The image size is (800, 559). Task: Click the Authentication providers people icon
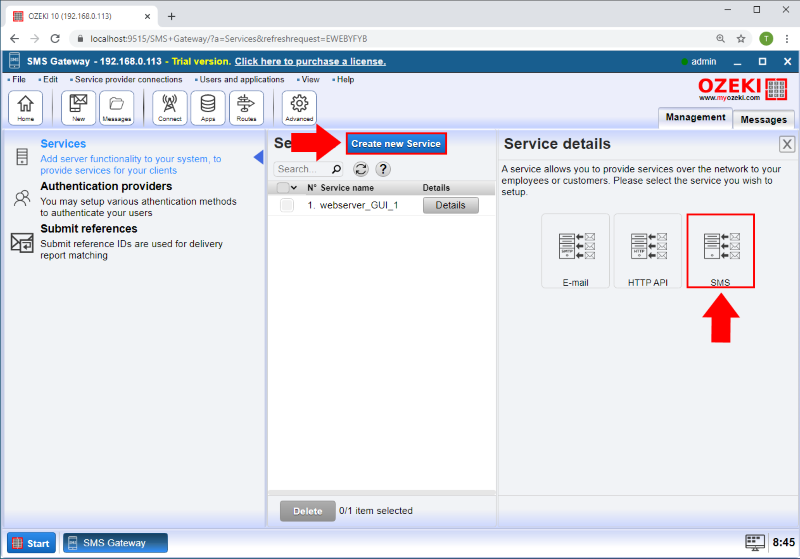pos(22,198)
